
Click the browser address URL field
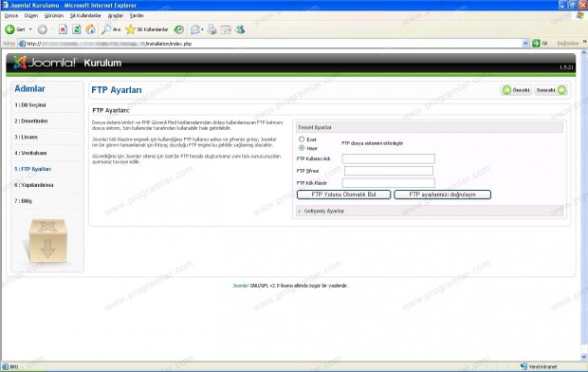click(x=274, y=44)
